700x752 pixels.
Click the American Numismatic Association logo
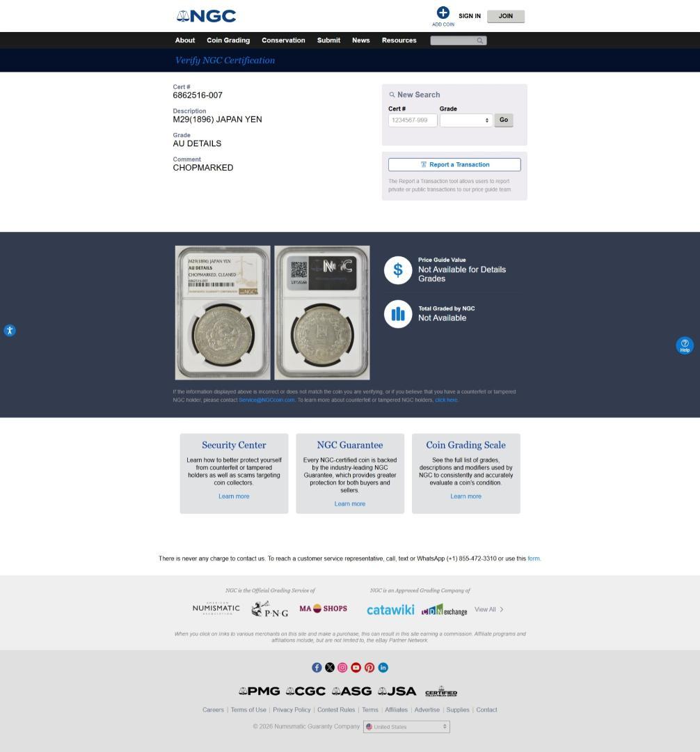click(216, 608)
